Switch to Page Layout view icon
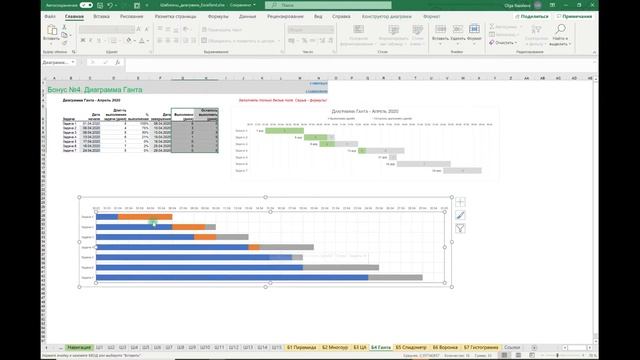 [518, 355]
